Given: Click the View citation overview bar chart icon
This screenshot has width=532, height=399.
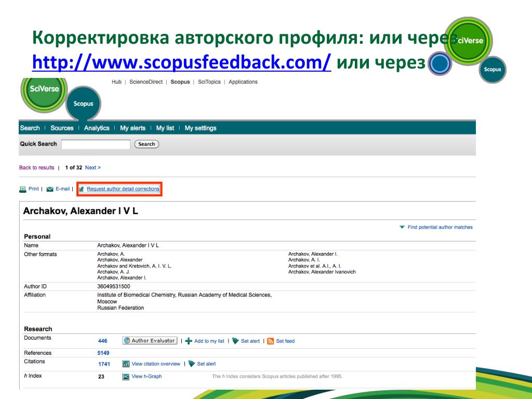Looking at the screenshot, I should point(126,364).
